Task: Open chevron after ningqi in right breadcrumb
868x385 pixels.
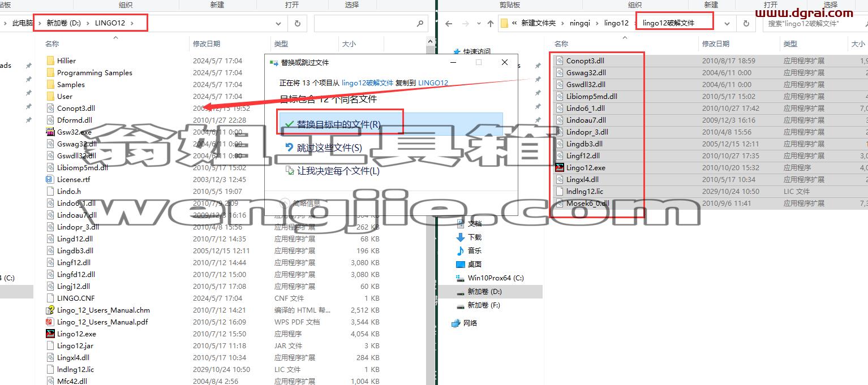Action: [x=596, y=23]
